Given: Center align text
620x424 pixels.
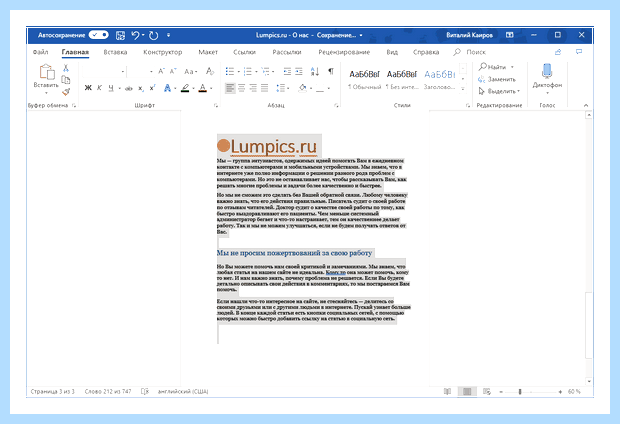Looking at the screenshot, I should pos(242,88).
